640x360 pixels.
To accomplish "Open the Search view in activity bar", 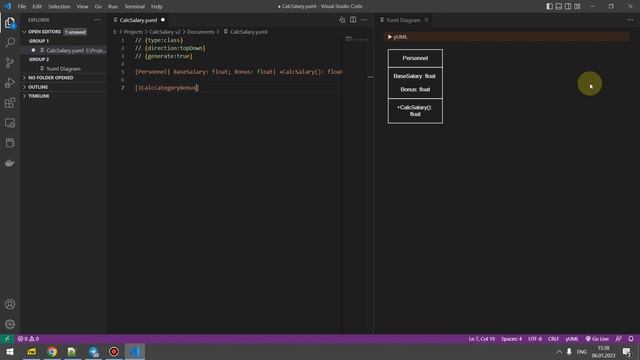I will coord(10,42).
